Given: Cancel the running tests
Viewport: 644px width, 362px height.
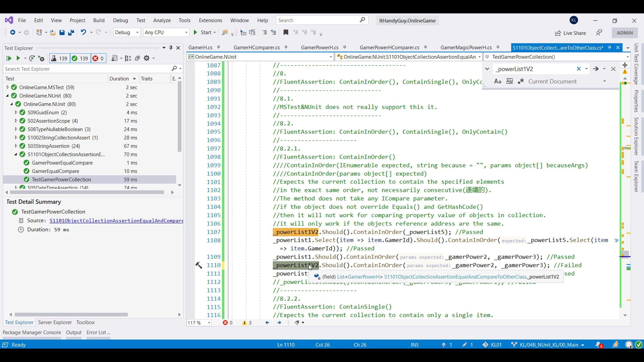Looking at the screenshot, I should [41, 58].
